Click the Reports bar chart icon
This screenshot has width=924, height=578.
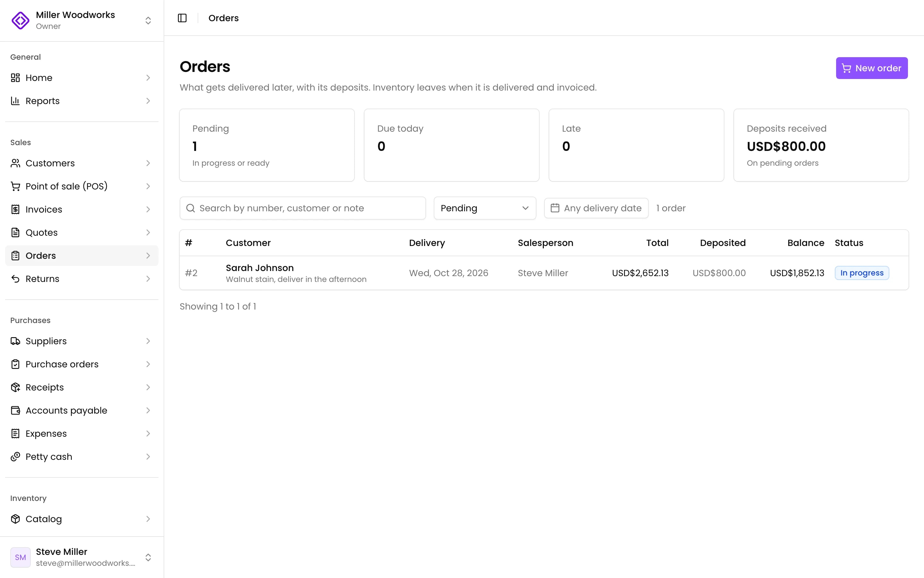15,101
